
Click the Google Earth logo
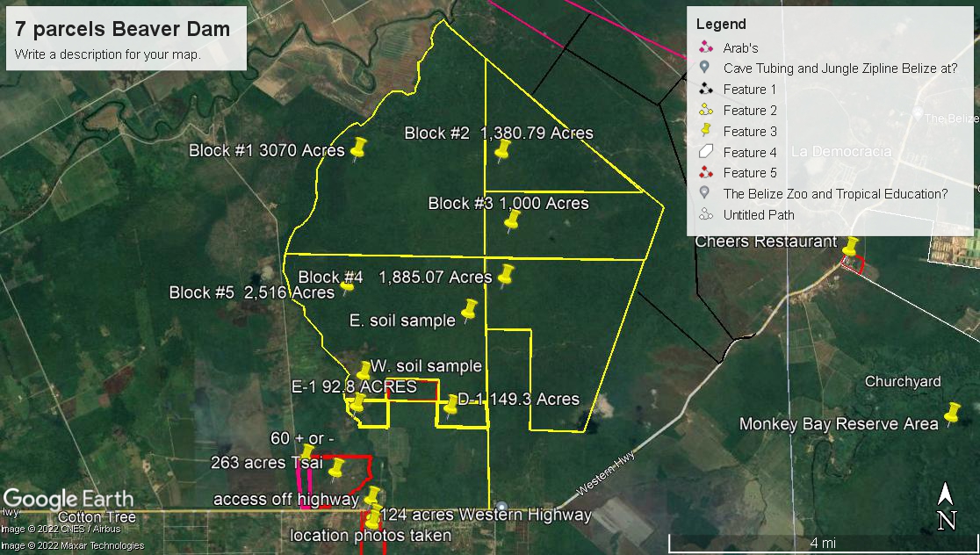tap(68, 498)
